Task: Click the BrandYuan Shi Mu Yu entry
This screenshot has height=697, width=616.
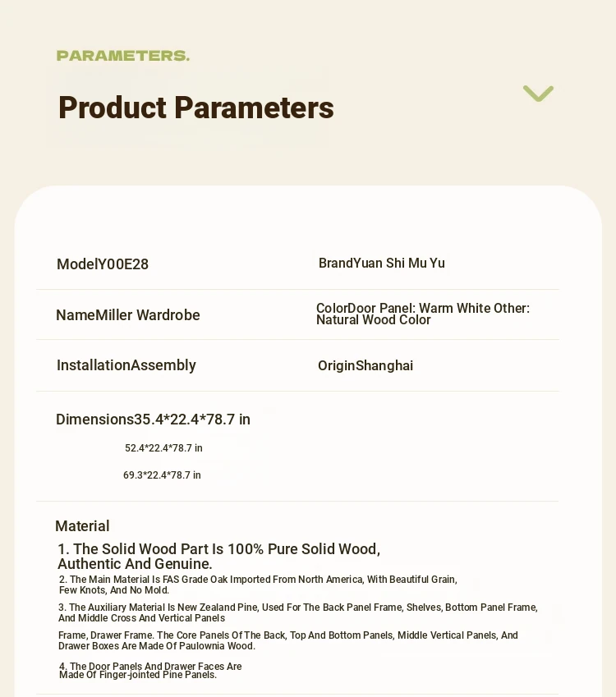Action: coord(382,264)
